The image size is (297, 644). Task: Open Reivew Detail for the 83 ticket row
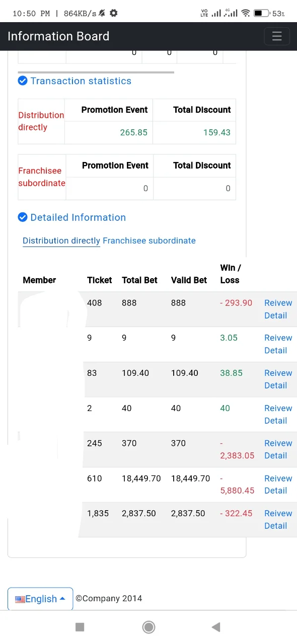(278, 379)
